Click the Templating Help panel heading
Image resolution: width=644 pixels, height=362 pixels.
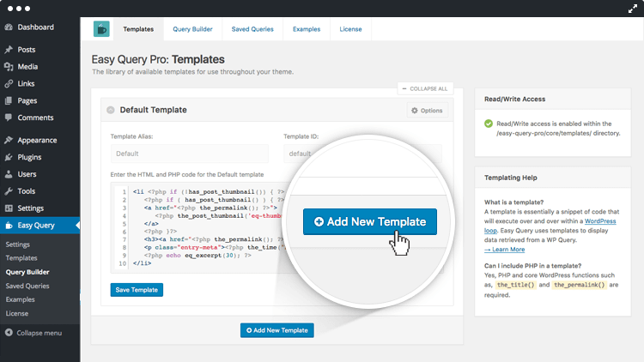coord(511,178)
